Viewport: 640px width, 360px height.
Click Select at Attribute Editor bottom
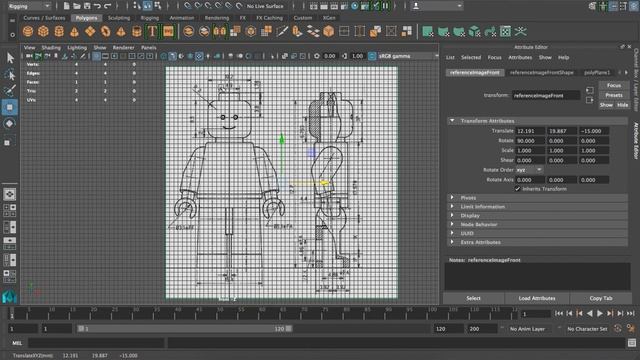pos(473,298)
